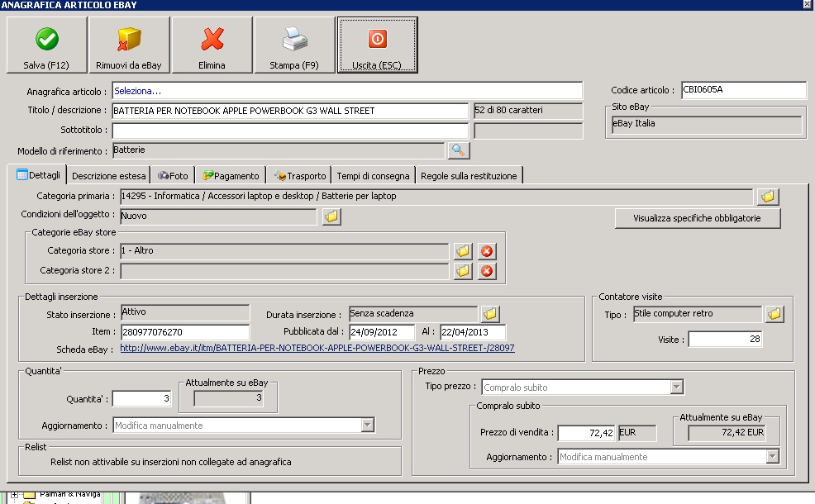Open the Descrizione estesa tab
This screenshot has height=504, width=815.
click(108, 176)
